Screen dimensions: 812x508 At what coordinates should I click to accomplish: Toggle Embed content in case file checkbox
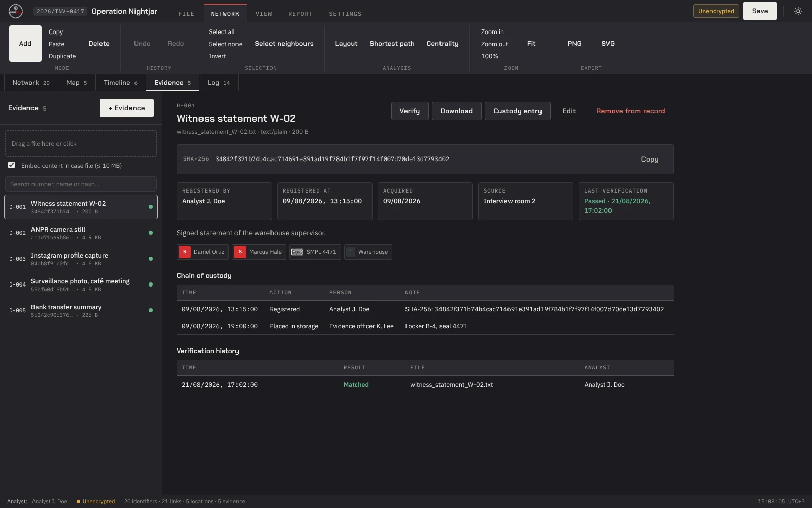tap(12, 165)
